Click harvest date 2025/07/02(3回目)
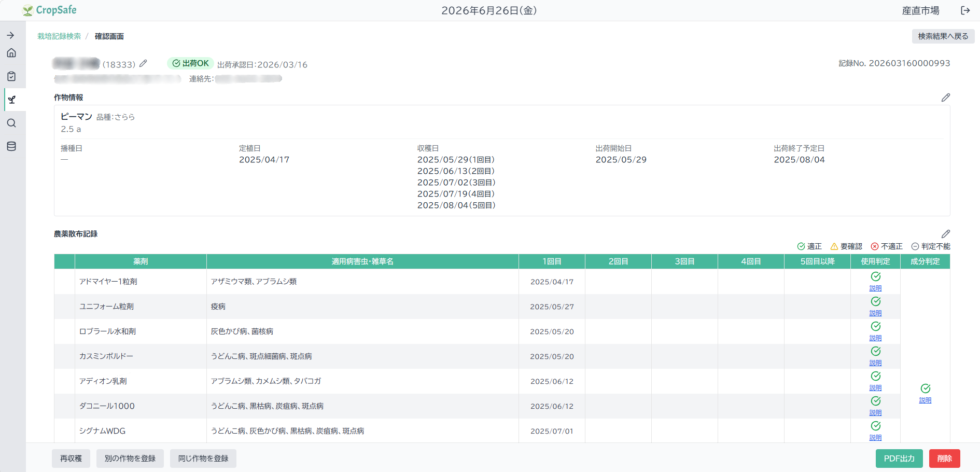Image resolution: width=980 pixels, height=472 pixels. tap(456, 183)
